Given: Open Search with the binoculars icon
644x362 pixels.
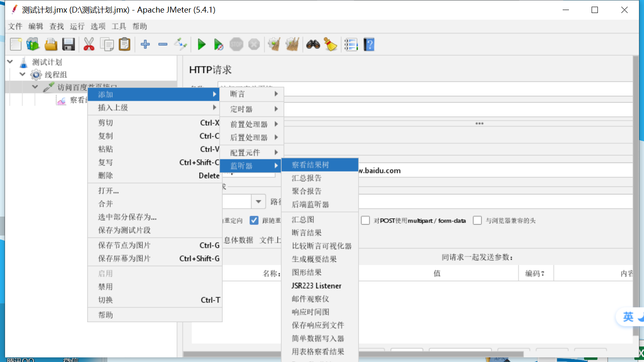Looking at the screenshot, I should tap(313, 44).
